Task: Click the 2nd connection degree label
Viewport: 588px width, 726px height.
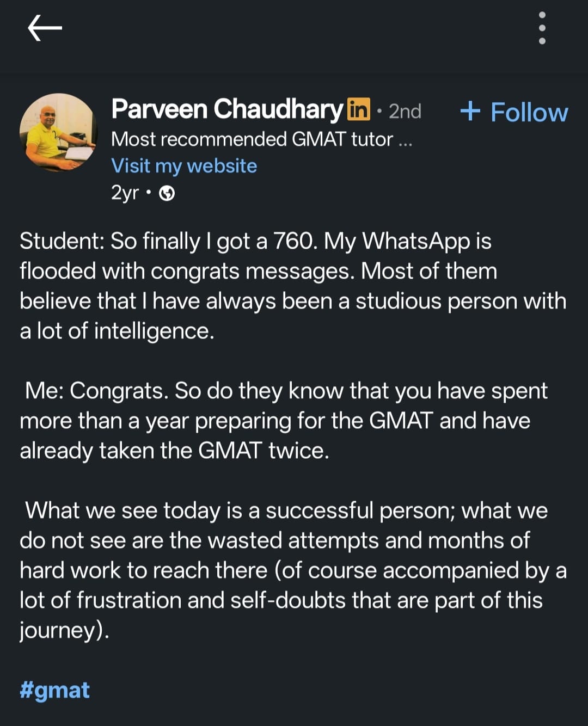Action: [405, 112]
